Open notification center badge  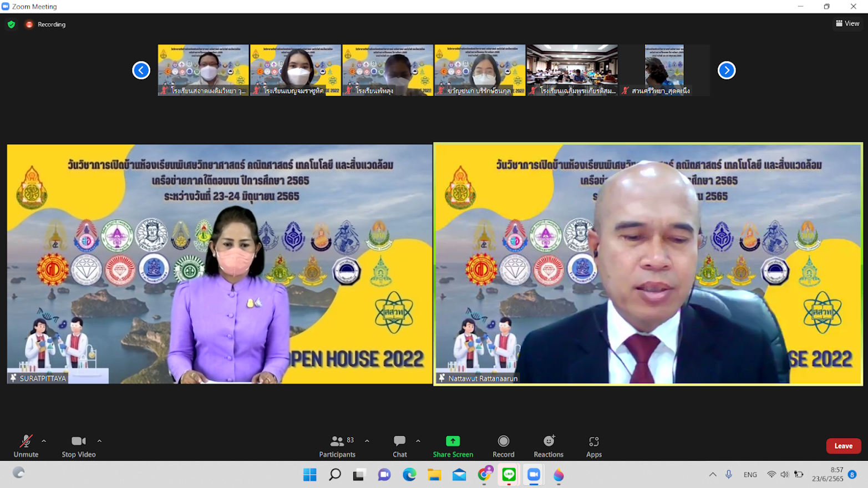point(852,475)
